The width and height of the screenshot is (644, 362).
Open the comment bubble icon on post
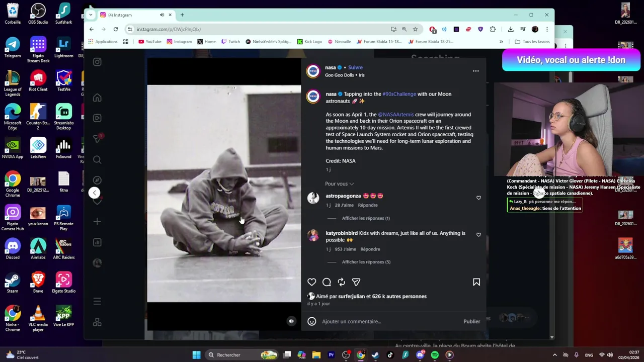coord(327,282)
